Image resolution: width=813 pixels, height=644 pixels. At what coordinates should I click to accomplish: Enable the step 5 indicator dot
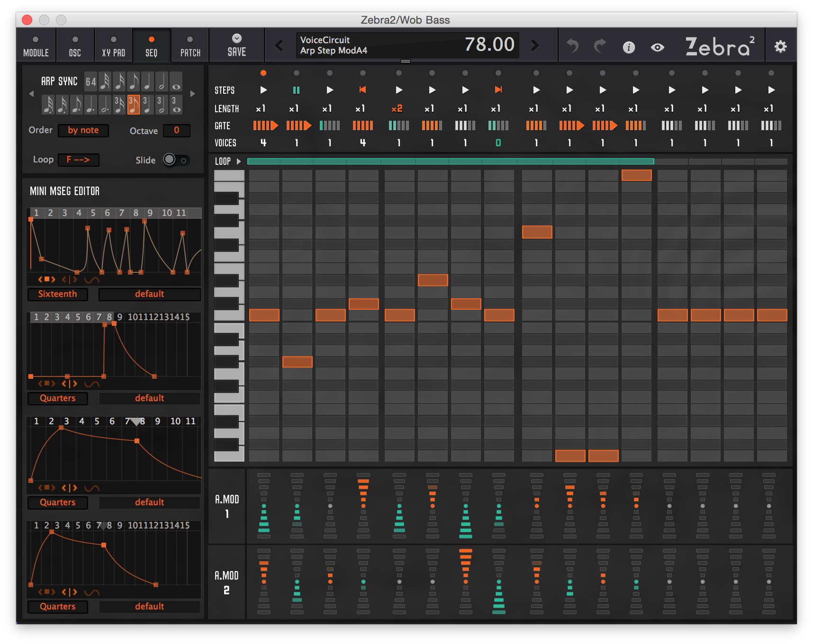click(x=399, y=73)
